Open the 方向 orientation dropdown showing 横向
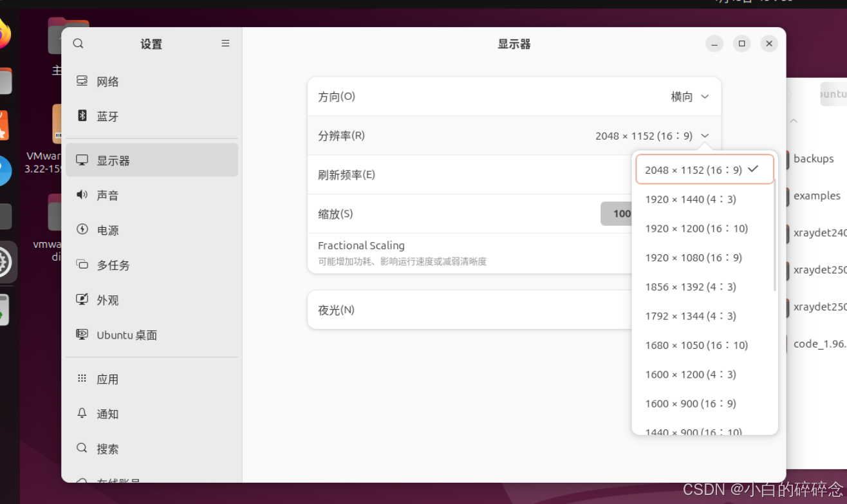 [689, 97]
